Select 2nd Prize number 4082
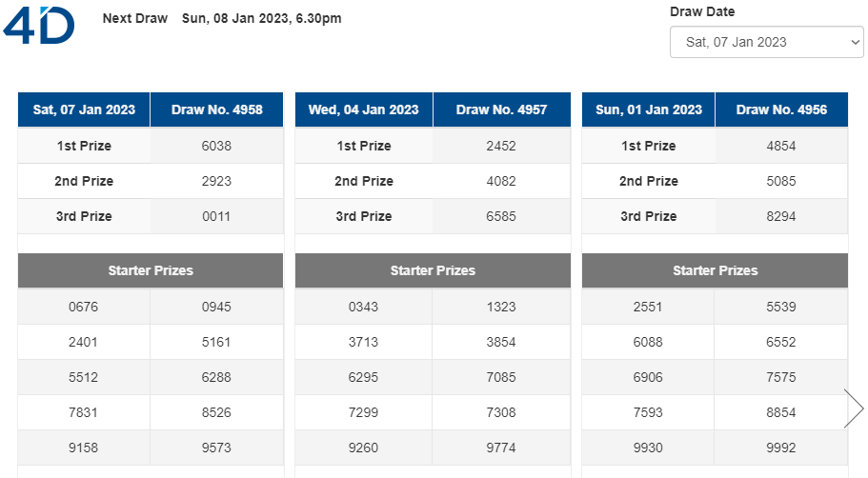 [x=501, y=181]
